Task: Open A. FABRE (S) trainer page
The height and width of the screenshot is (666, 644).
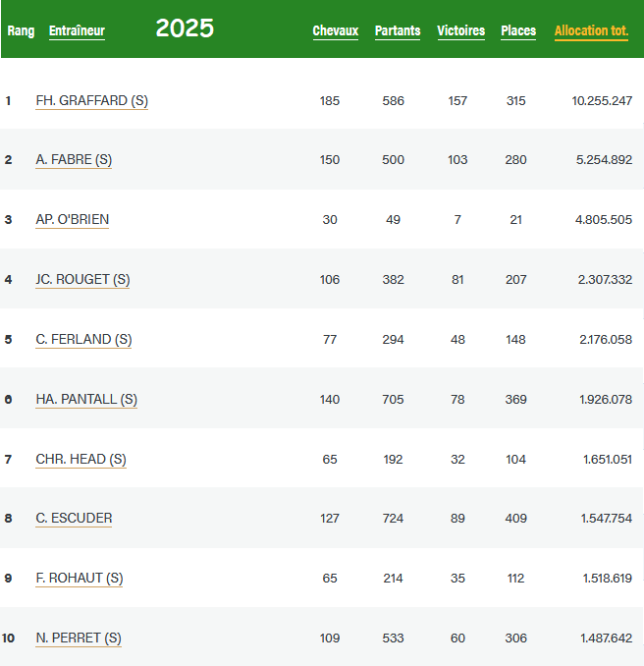Action: (74, 160)
